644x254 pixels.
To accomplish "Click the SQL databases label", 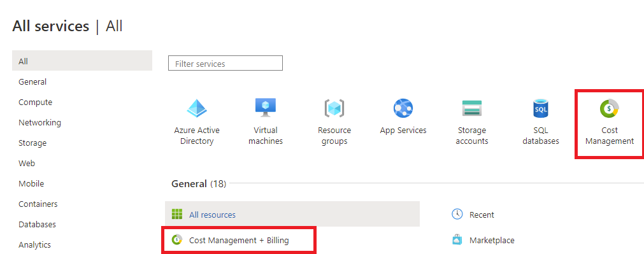I will coord(541,136).
